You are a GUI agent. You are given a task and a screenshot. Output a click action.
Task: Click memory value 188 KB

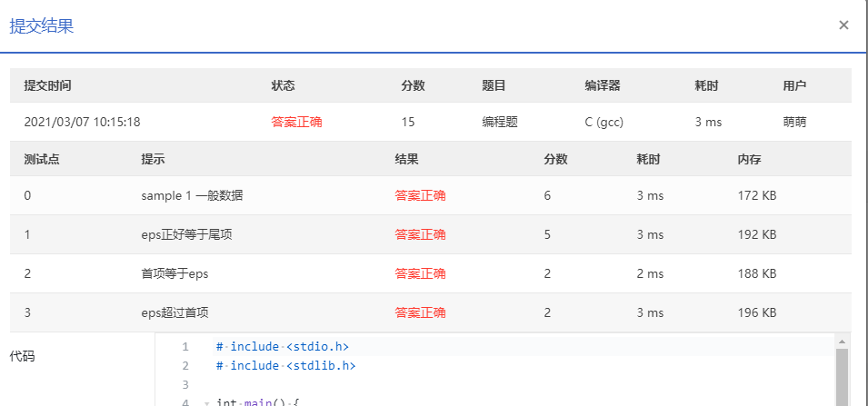[x=757, y=273]
